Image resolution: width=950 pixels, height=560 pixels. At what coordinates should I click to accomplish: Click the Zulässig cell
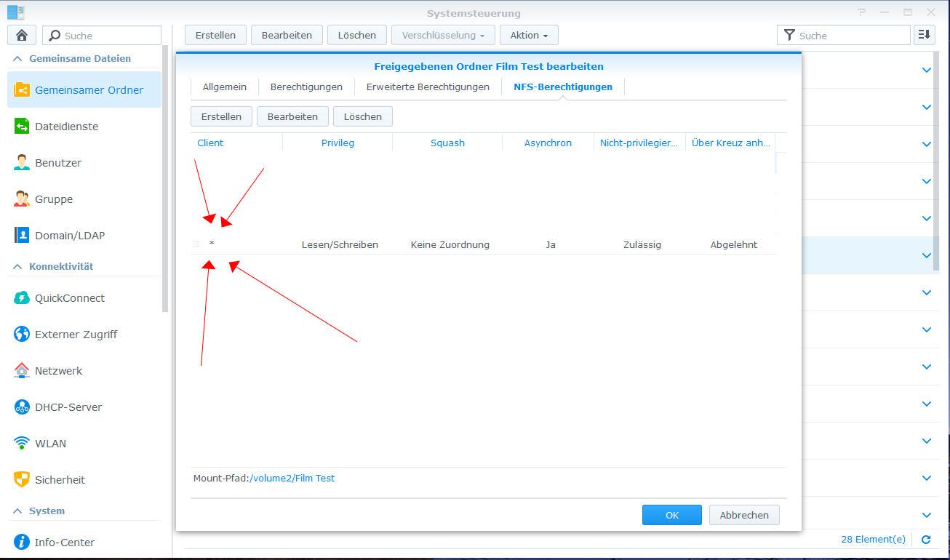(x=642, y=245)
